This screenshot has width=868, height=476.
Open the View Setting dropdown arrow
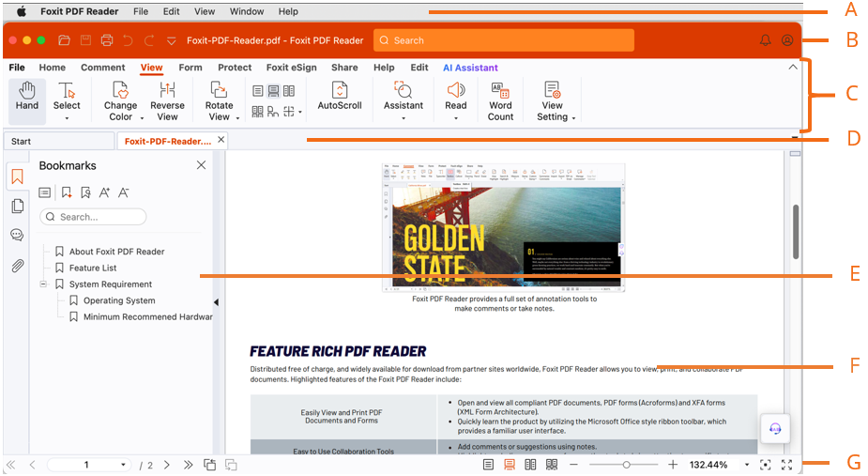point(573,118)
